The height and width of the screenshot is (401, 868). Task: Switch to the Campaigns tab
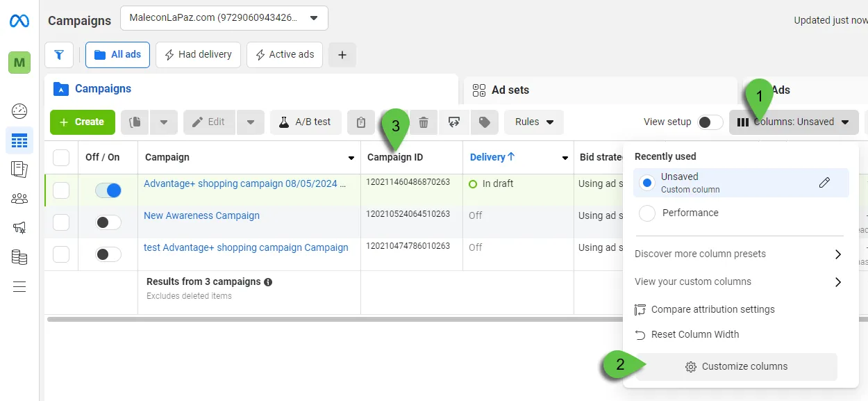point(251,89)
